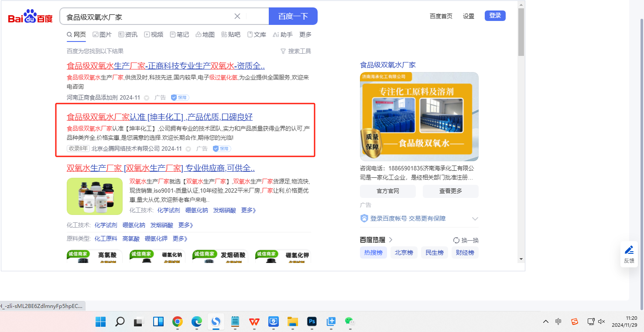Click 发烟硝酸 link beside the bottles thumbnail
The image size is (644, 332).
click(225, 210)
